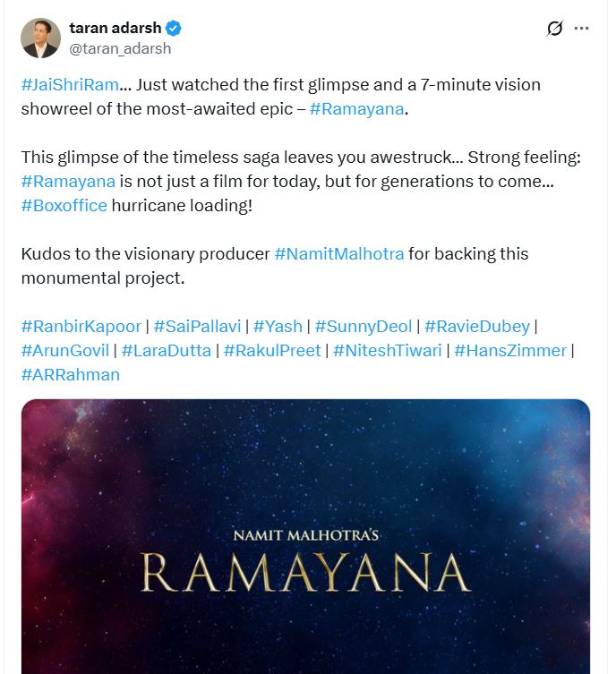Open the #NiteshTiwari hashtag

(387, 350)
